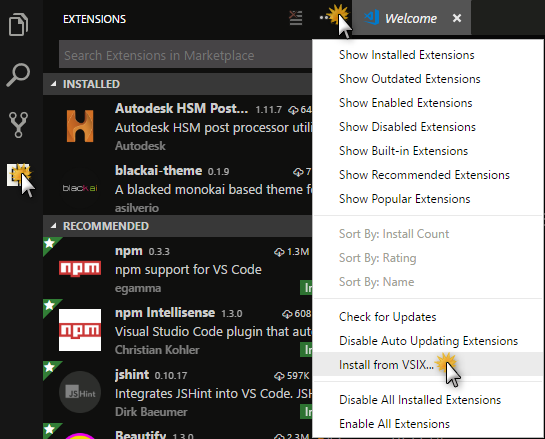Image resolution: width=545 pixels, height=439 pixels.
Task: Open the jshint extension title
Action: click(132, 375)
